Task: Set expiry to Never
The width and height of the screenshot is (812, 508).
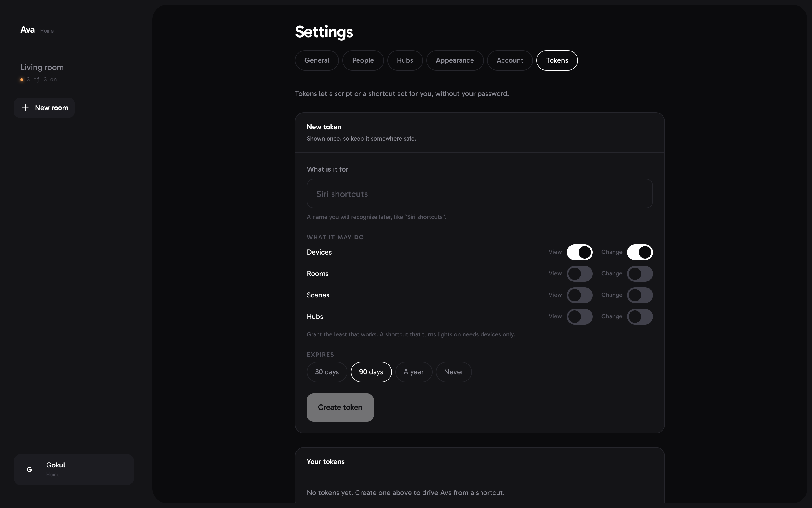Action: click(454, 372)
